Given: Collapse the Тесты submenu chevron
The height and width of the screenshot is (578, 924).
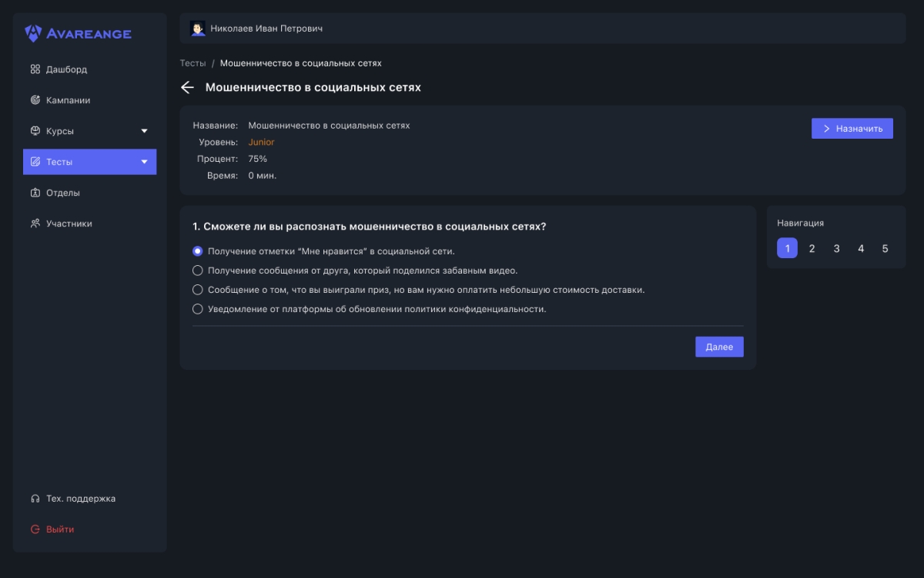Looking at the screenshot, I should coord(143,161).
